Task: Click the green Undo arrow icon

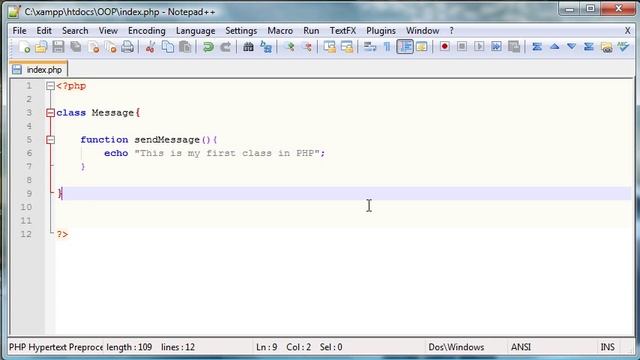Action: point(208,47)
